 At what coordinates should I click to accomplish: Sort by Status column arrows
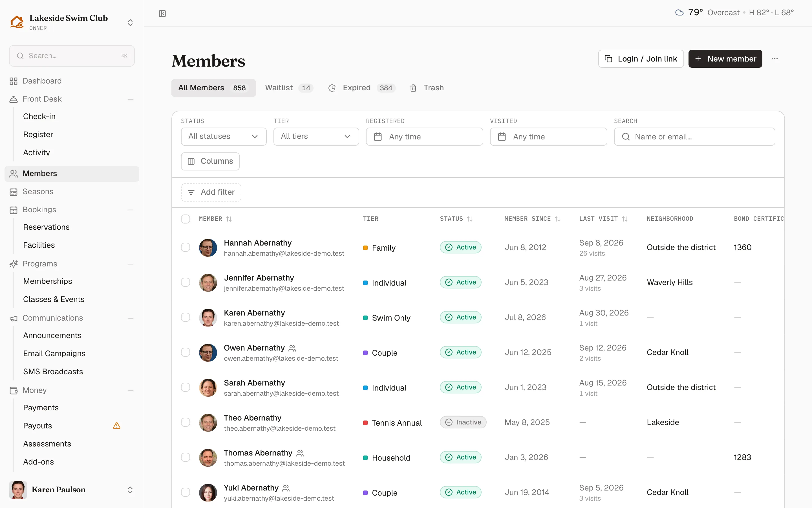470,219
